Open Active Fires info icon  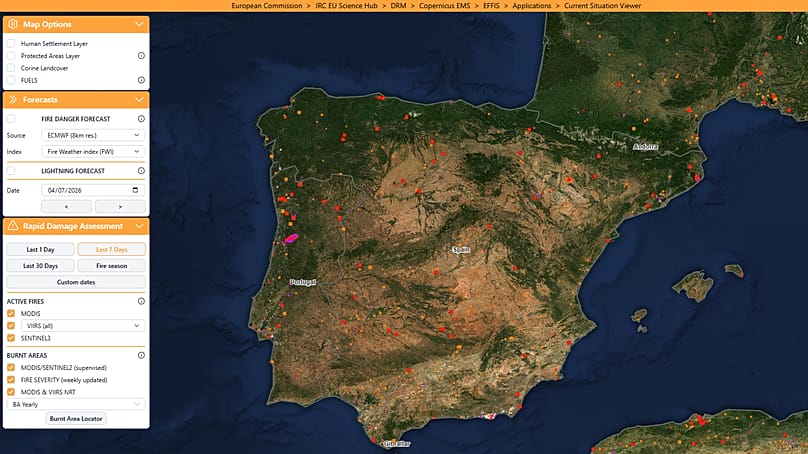coord(141,301)
